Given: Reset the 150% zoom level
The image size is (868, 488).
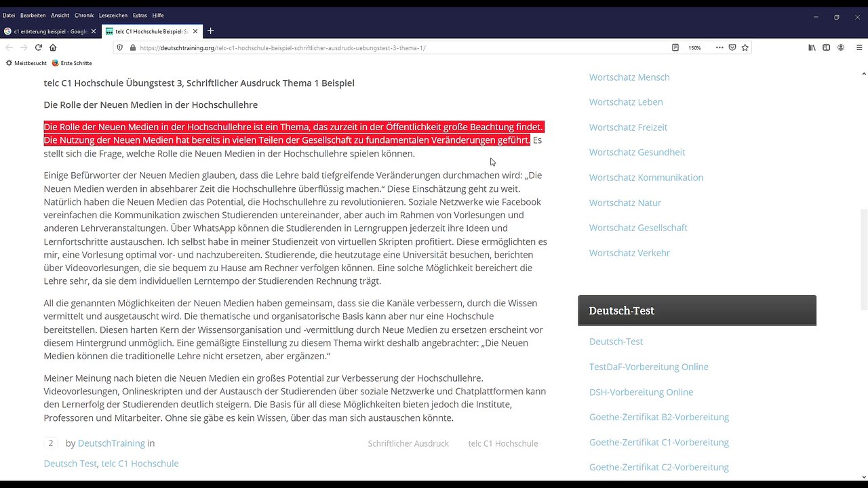Looking at the screenshot, I should click(694, 47).
